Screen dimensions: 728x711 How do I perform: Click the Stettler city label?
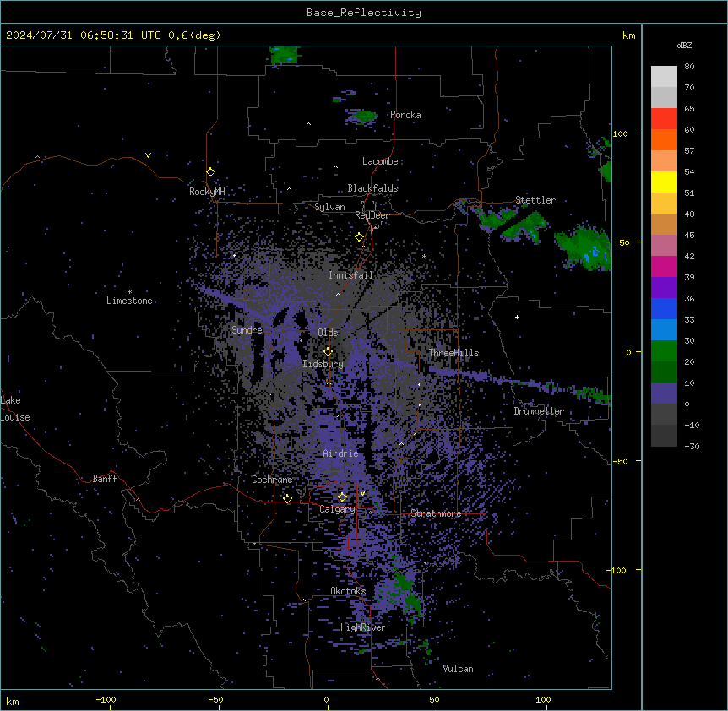[535, 200]
